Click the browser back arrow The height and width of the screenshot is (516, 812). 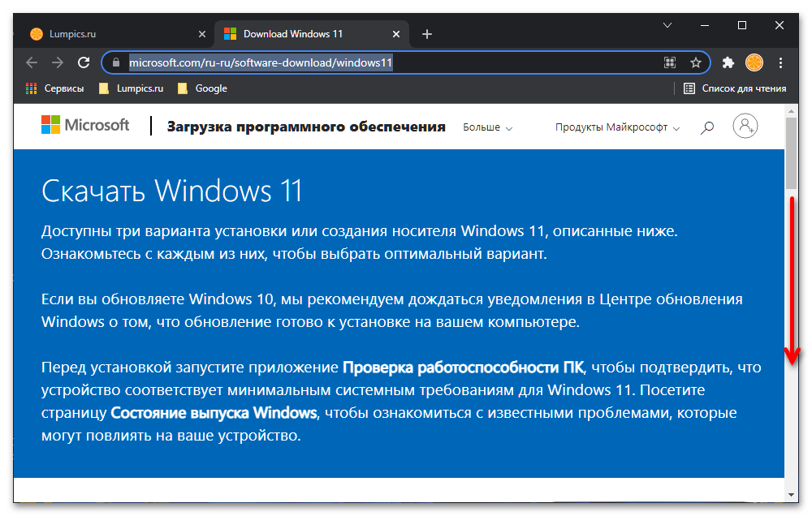31,62
